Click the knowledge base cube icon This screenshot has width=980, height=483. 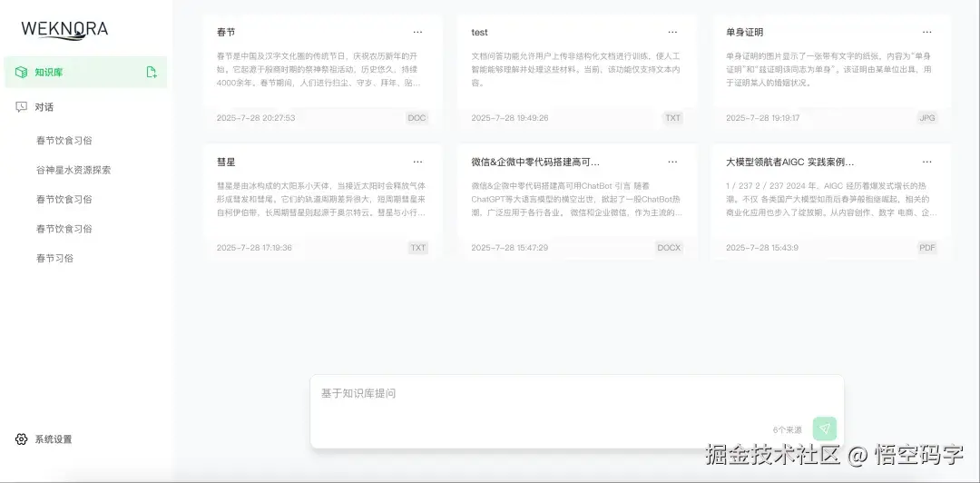pyautogui.click(x=21, y=72)
